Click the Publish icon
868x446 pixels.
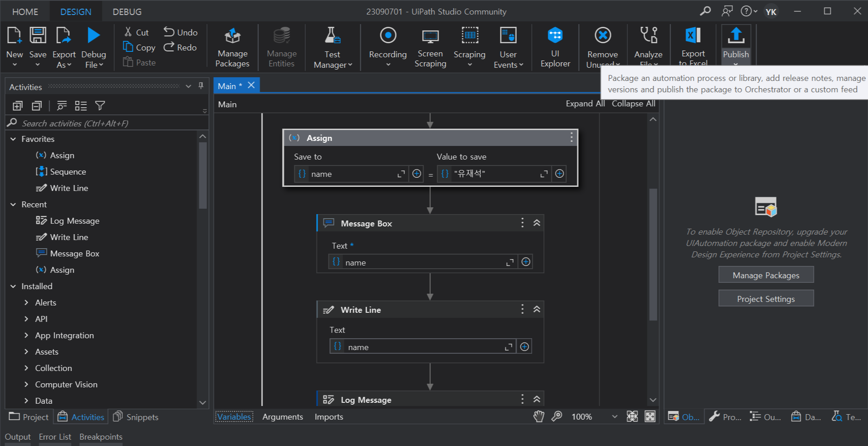click(736, 35)
